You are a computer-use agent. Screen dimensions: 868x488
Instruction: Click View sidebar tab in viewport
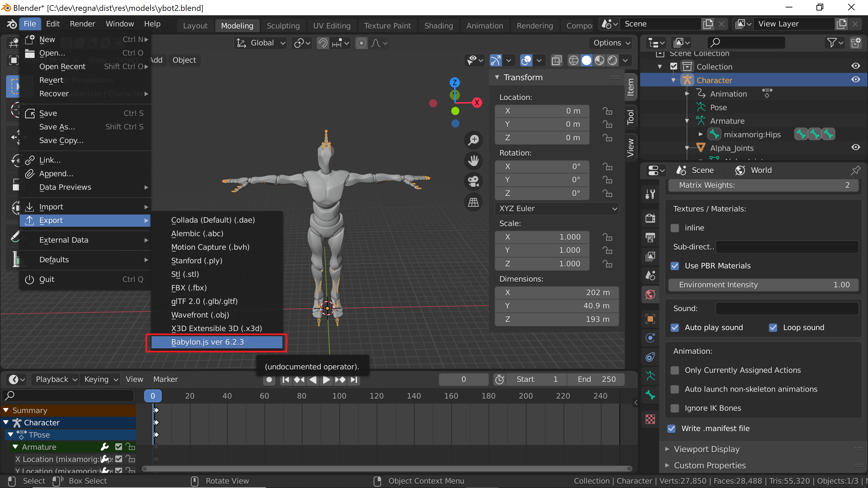coord(630,148)
